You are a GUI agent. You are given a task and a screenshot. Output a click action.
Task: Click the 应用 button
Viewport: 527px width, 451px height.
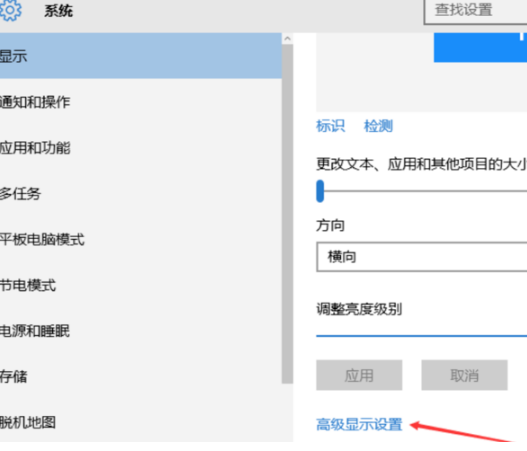359,375
